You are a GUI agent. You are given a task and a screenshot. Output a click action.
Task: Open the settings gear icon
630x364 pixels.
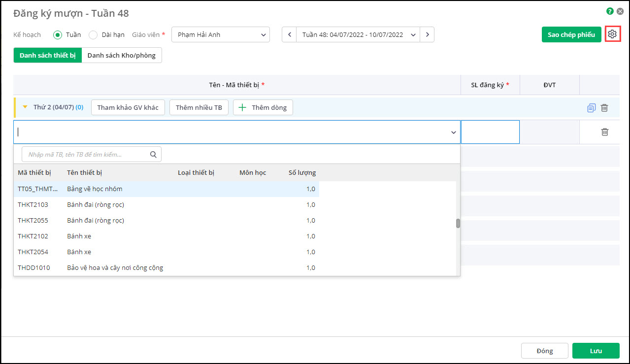click(612, 34)
